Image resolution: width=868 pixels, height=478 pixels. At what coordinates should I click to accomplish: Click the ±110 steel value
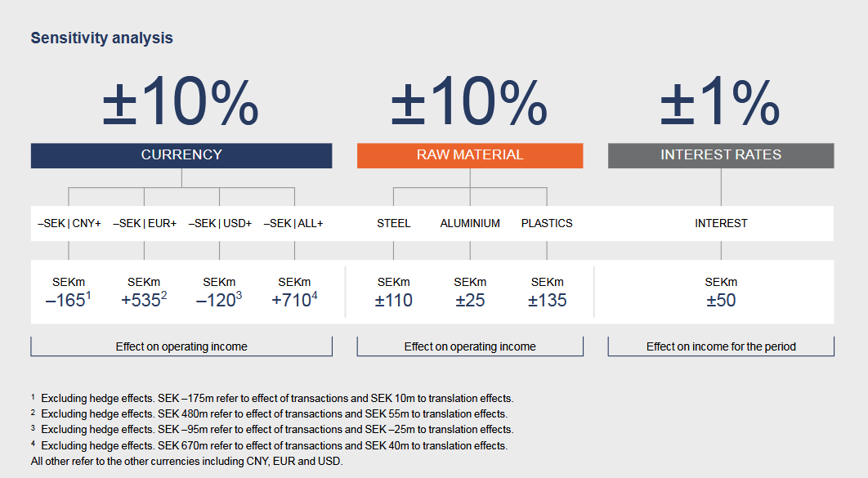point(394,301)
